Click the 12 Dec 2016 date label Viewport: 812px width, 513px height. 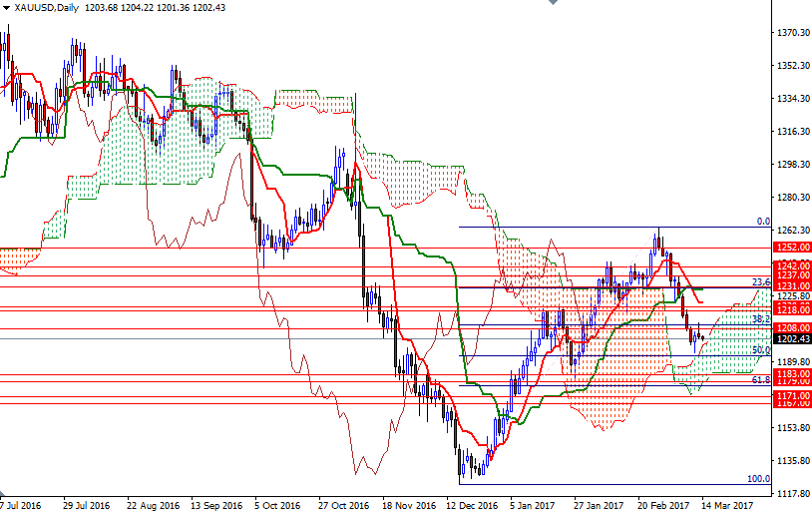pos(472,505)
